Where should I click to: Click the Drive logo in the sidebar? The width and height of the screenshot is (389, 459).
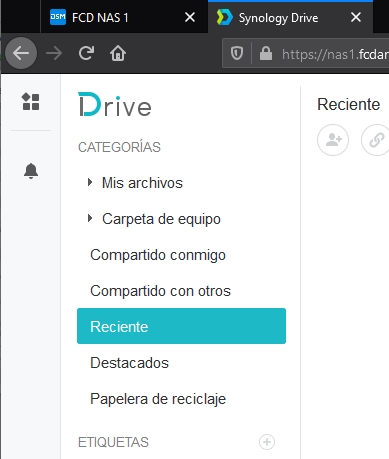click(x=115, y=105)
